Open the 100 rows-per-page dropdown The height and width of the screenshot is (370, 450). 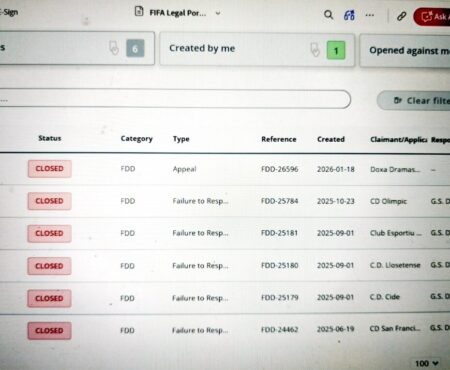pos(427,363)
